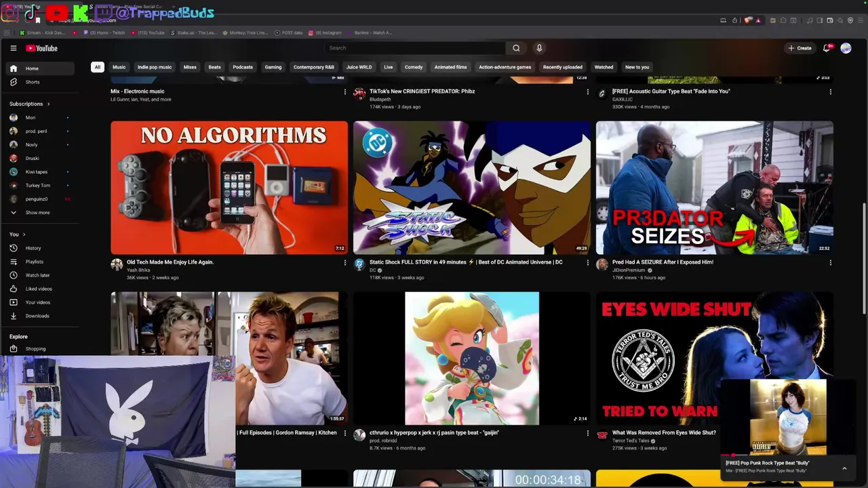Image resolution: width=868 pixels, height=488 pixels.
Task: Open DC channel avatar
Action: (x=359, y=264)
